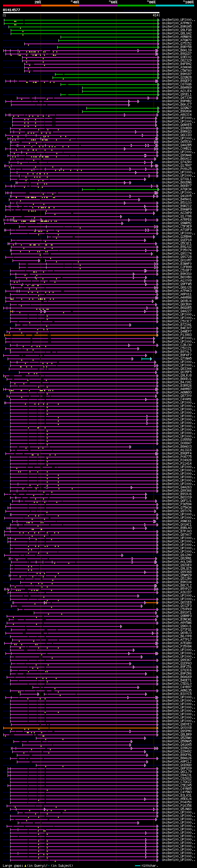Select the UniRef100_O65530 label
The image size is (197, 868).
click(x=177, y=142)
